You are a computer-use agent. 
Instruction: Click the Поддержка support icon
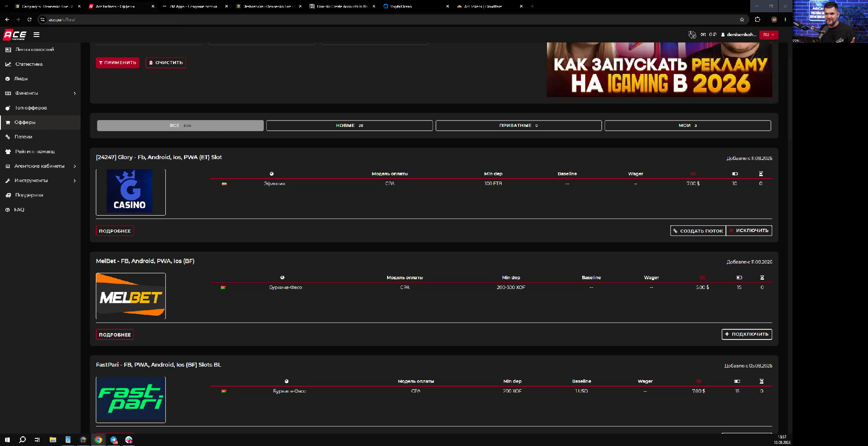coord(8,195)
